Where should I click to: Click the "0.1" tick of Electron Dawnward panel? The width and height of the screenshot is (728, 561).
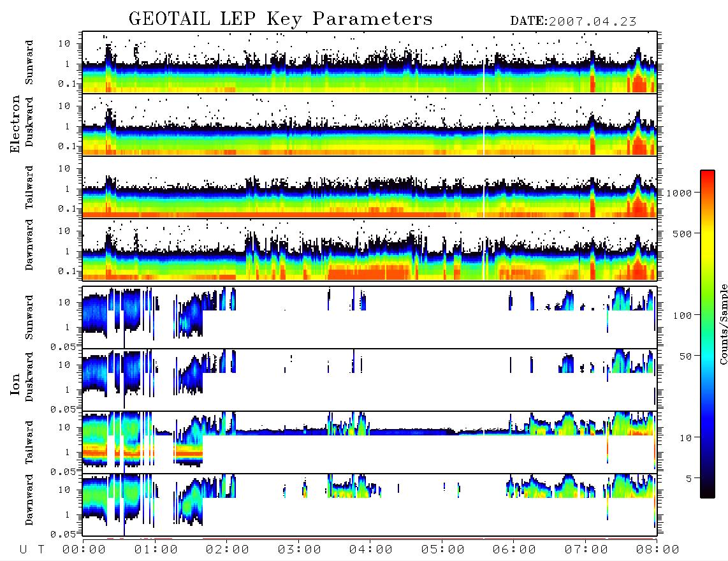[x=67, y=271]
